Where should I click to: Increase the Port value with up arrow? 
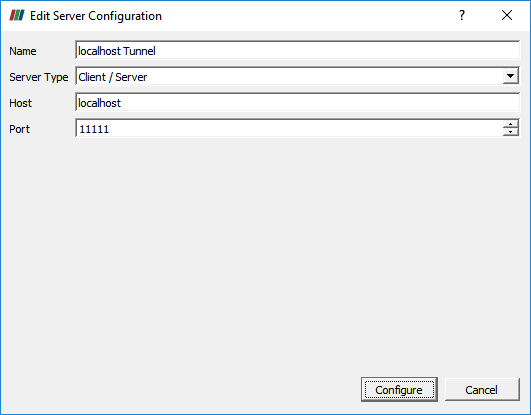tap(511, 124)
